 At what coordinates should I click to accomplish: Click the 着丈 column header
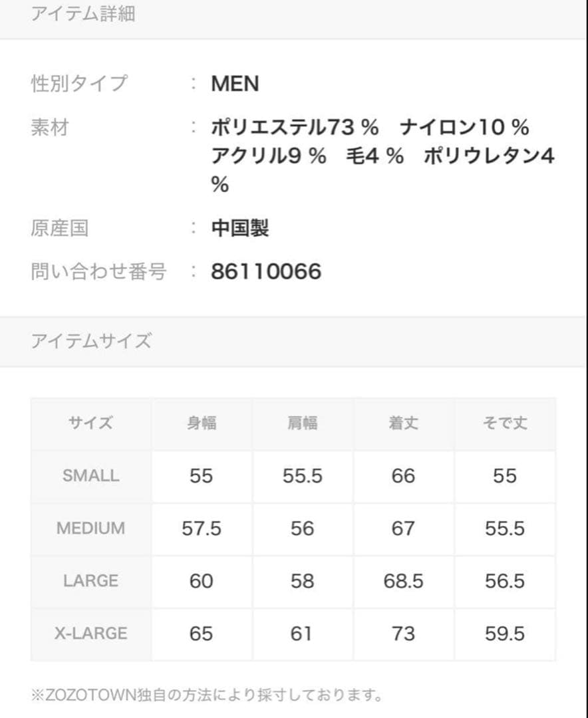[x=403, y=423]
